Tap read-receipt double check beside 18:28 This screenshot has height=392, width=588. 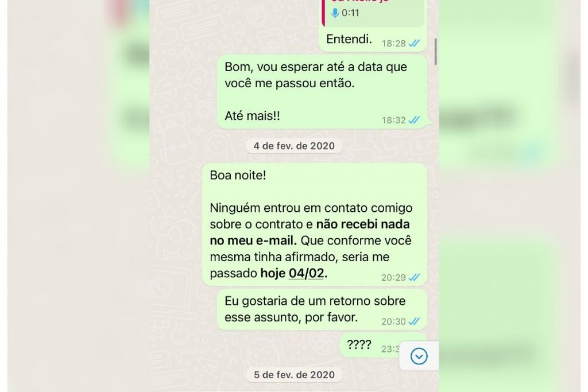pyautogui.click(x=415, y=44)
